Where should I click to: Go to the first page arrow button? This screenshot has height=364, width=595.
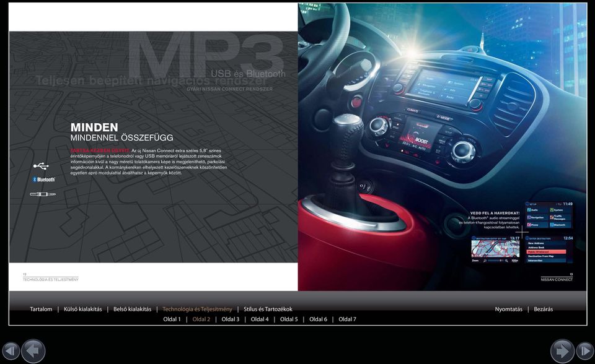11,351
